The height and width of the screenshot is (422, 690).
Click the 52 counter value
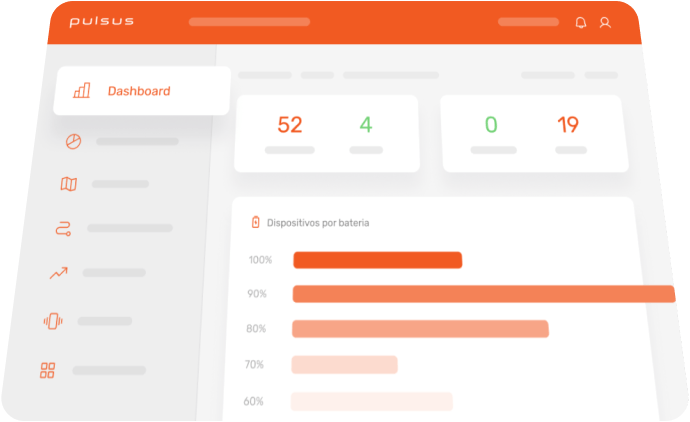(290, 125)
